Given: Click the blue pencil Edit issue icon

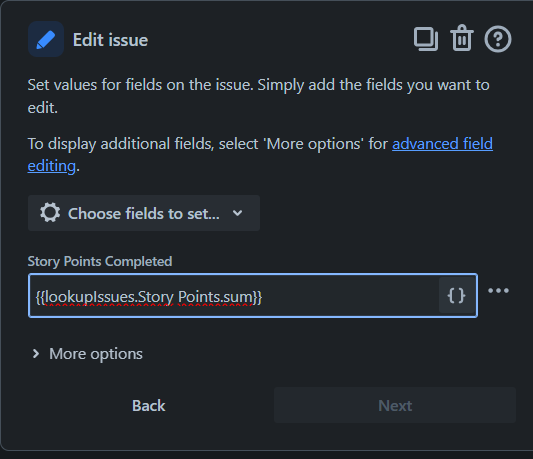Looking at the screenshot, I should click(x=46, y=39).
